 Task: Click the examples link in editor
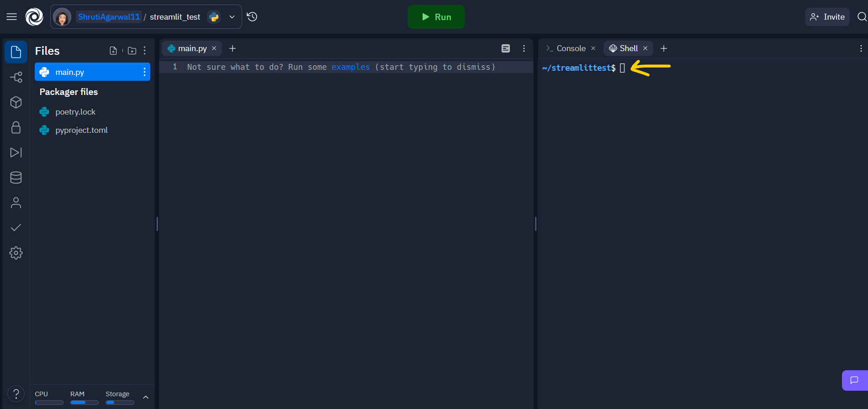point(350,67)
